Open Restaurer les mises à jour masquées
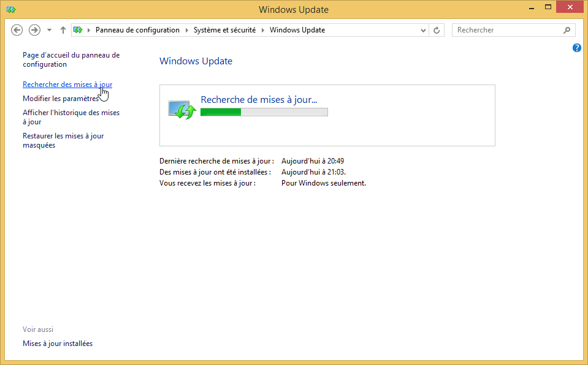This screenshot has width=588, height=365. click(x=63, y=140)
